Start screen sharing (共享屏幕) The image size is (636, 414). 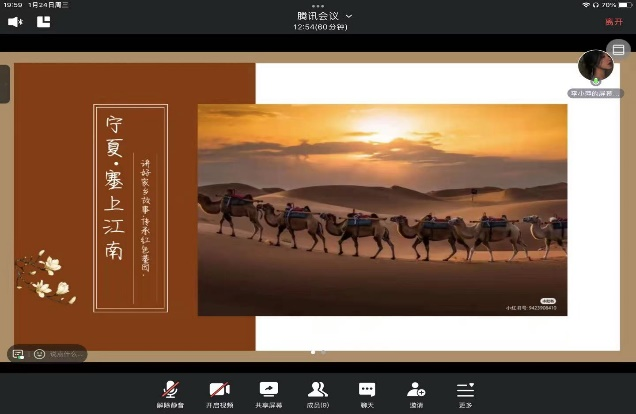point(269,392)
